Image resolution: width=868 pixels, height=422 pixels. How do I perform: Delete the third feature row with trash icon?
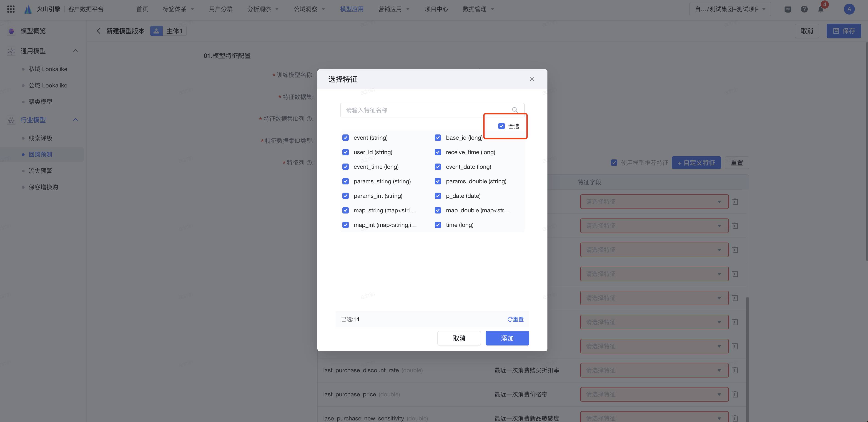point(735,250)
